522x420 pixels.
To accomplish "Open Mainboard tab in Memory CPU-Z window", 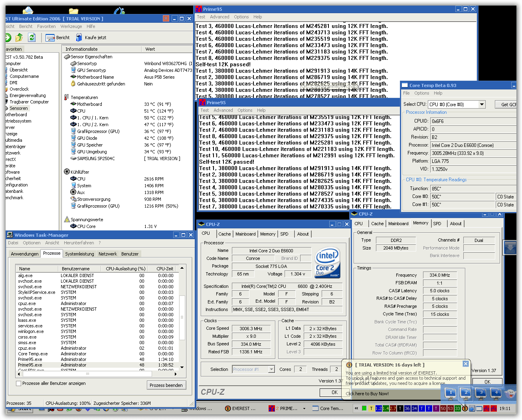I will coord(398,224).
